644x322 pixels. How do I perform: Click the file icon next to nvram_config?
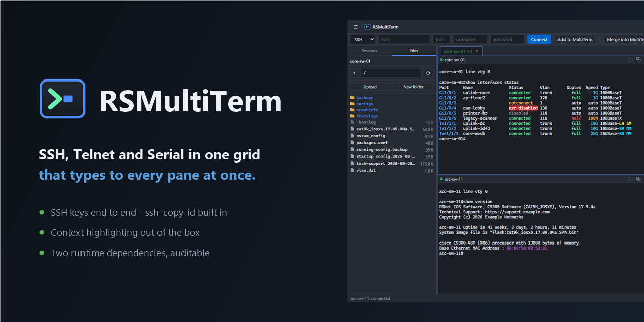(352, 136)
